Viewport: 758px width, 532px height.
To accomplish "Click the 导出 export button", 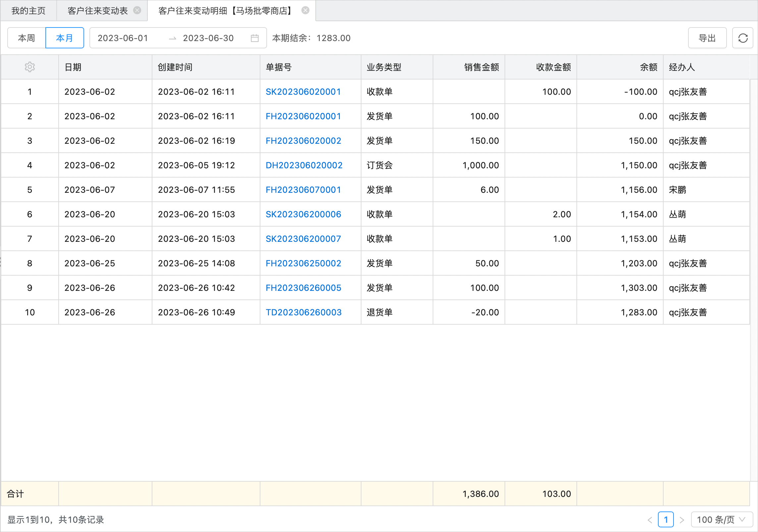I will point(707,38).
